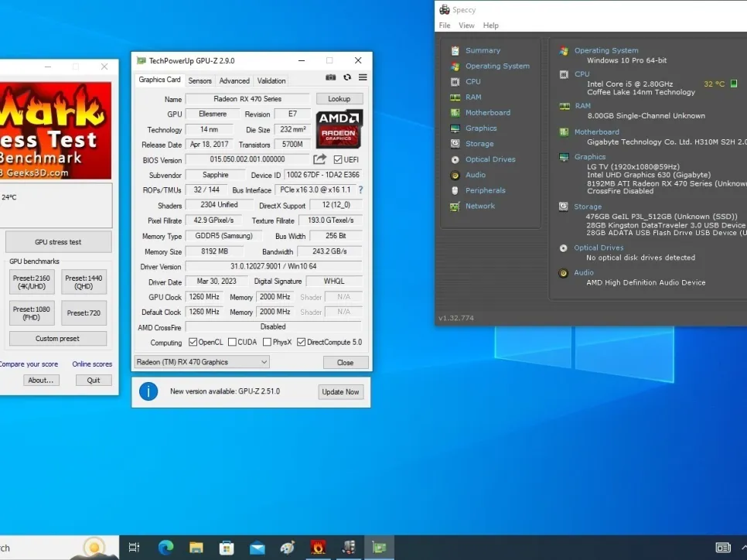Image resolution: width=747 pixels, height=560 pixels.
Task: Open Peripherals in the Speccy sidebar
Action: pyautogui.click(x=486, y=190)
